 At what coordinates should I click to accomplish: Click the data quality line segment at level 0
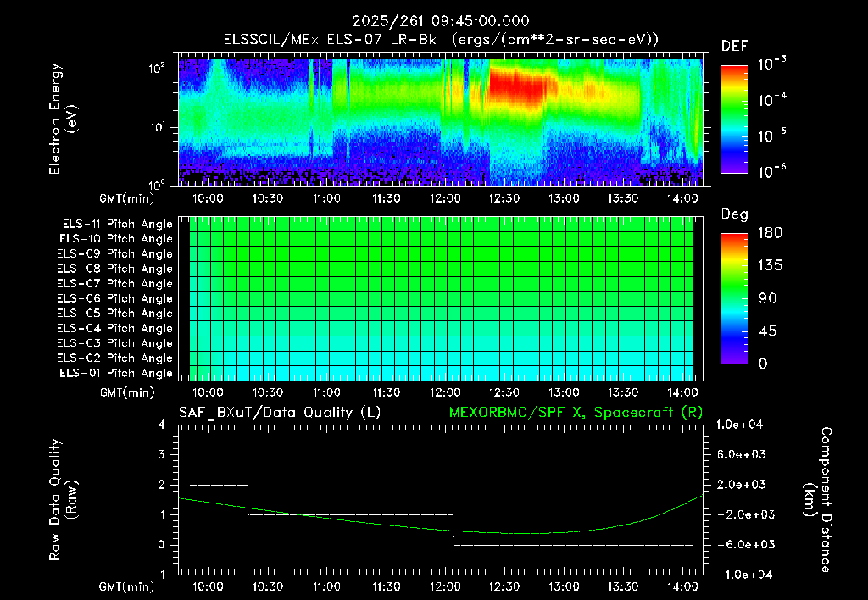[x=574, y=545]
